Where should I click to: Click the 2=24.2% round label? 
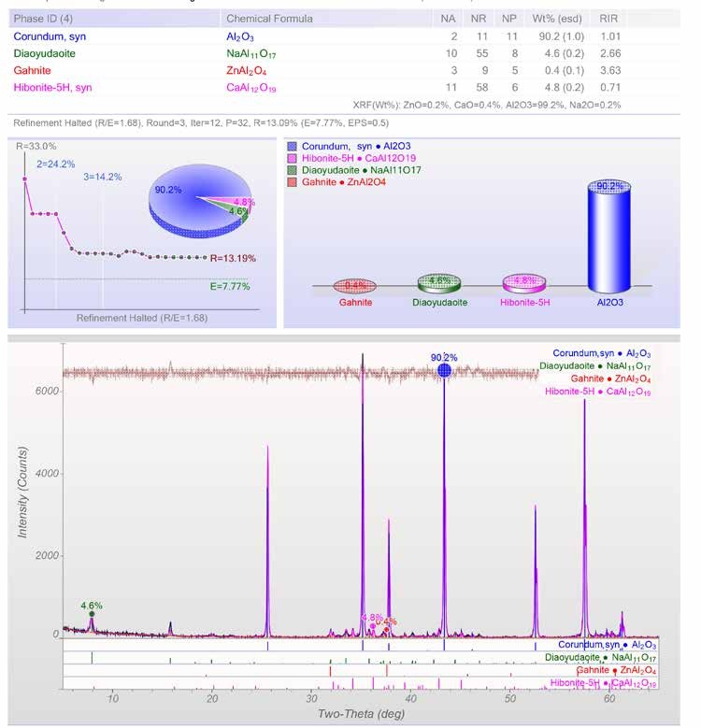56,164
